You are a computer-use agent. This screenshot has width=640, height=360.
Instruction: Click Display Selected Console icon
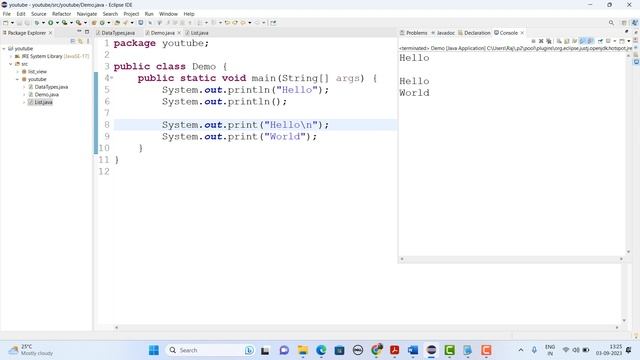tap(608, 41)
